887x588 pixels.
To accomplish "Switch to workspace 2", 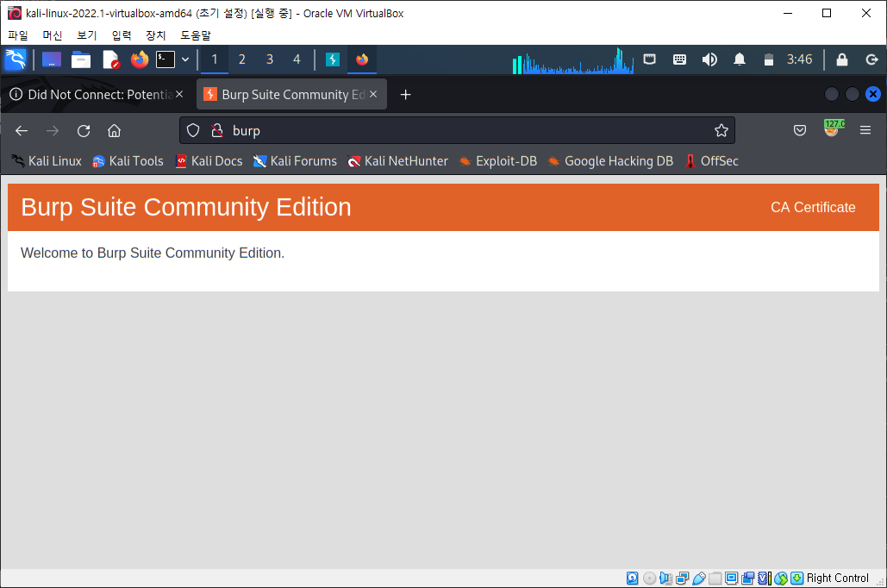I will (x=242, y=59).
